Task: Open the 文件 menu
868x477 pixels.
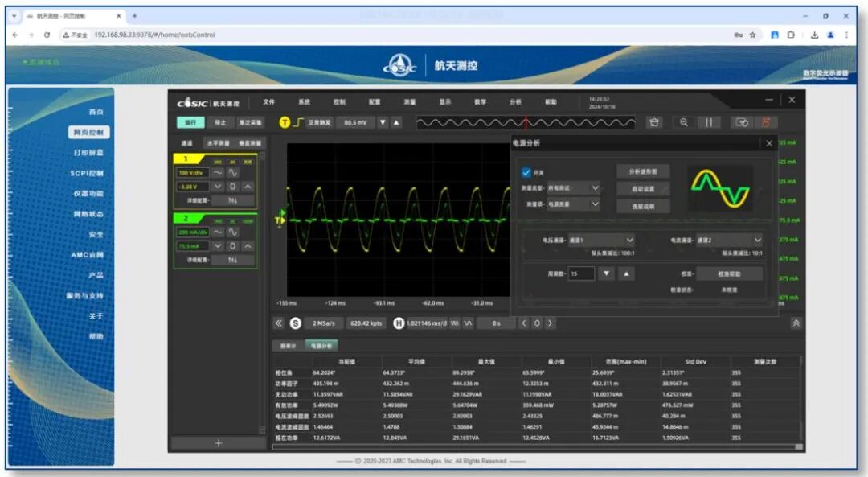Action: 269,102
